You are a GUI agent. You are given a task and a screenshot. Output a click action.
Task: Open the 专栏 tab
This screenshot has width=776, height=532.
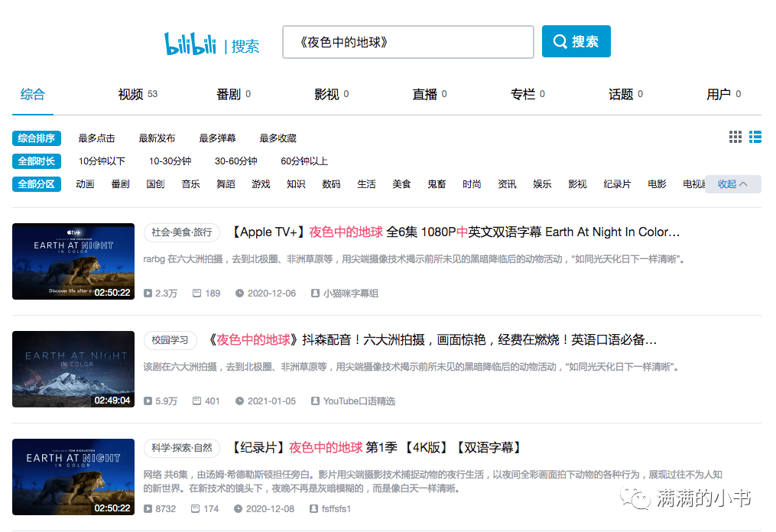(528, 94)
